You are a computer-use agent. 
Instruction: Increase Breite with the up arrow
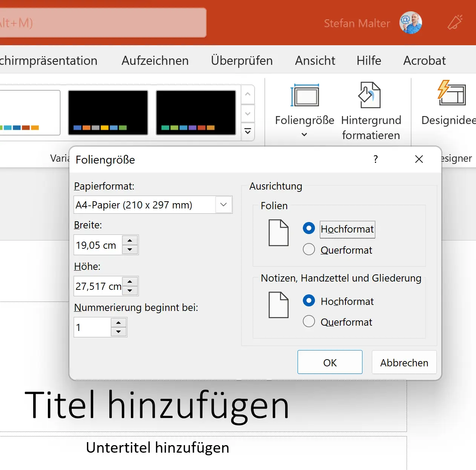tap(130, 240)
